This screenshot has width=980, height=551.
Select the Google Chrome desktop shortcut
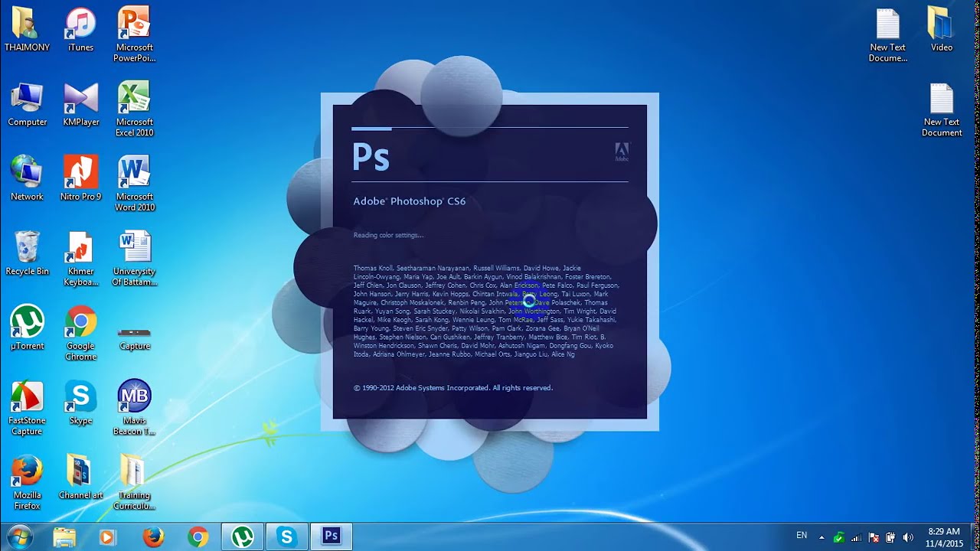pos(80,334)
